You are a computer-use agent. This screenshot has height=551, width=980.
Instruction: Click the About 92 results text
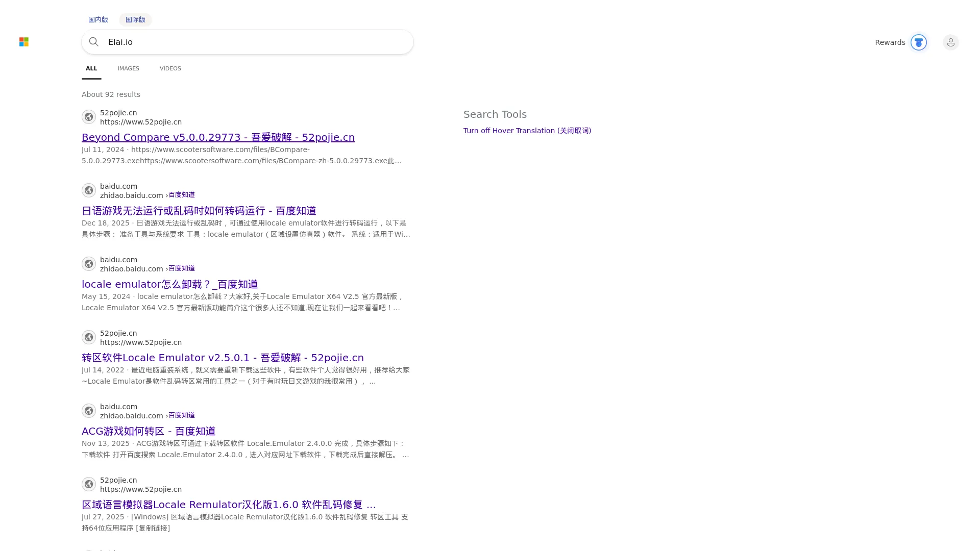pyautogui.click(x=111, y=94)
